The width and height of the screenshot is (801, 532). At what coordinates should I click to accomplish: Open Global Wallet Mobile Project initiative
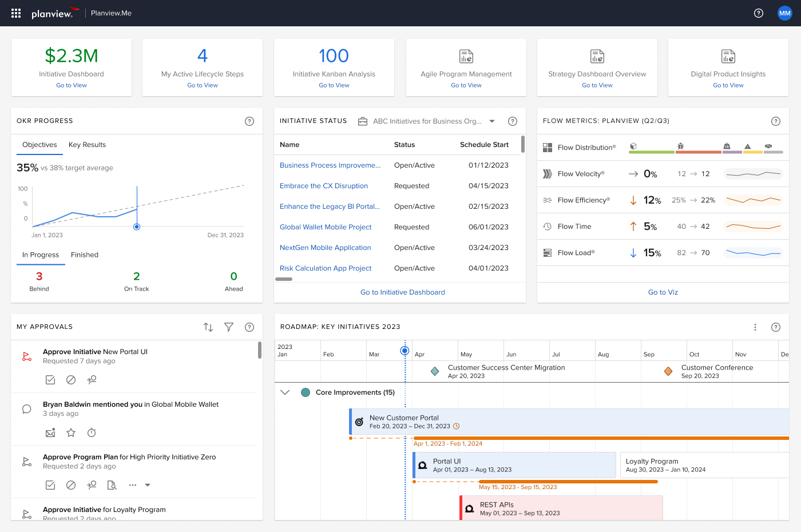pos(326,227)
